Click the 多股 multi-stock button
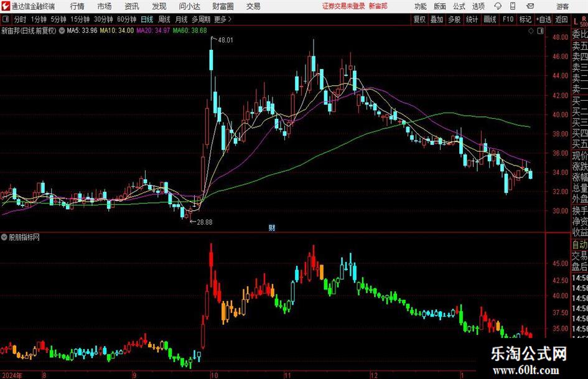 pyautogui.click(x=454, y=19)
